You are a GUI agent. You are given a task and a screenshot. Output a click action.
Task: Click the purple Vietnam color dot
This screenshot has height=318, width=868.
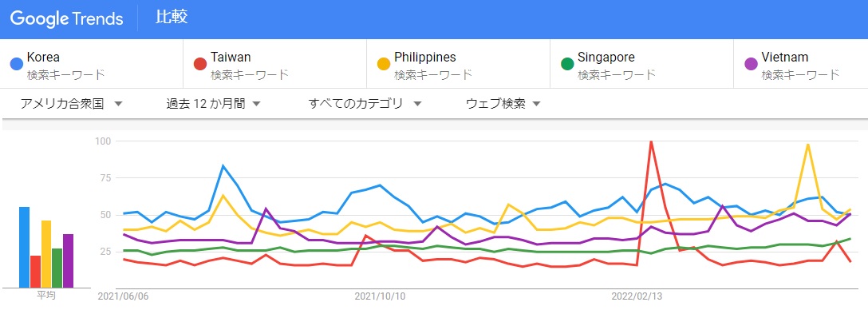coord(752,64)
